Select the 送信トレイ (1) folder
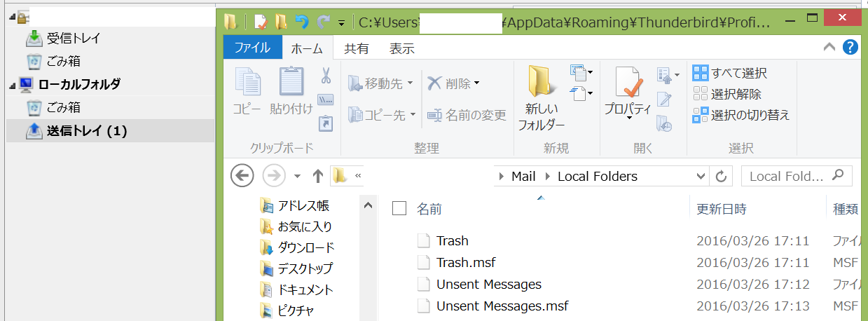 pyautogui.click(x=87, y=131)
